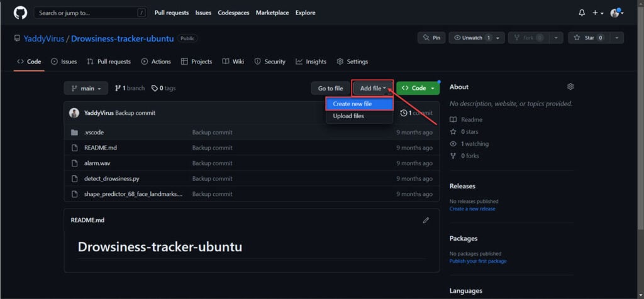The image size is (644, 299).
Task: Open the Backup commit message in header row
Action: click(135, 113)
